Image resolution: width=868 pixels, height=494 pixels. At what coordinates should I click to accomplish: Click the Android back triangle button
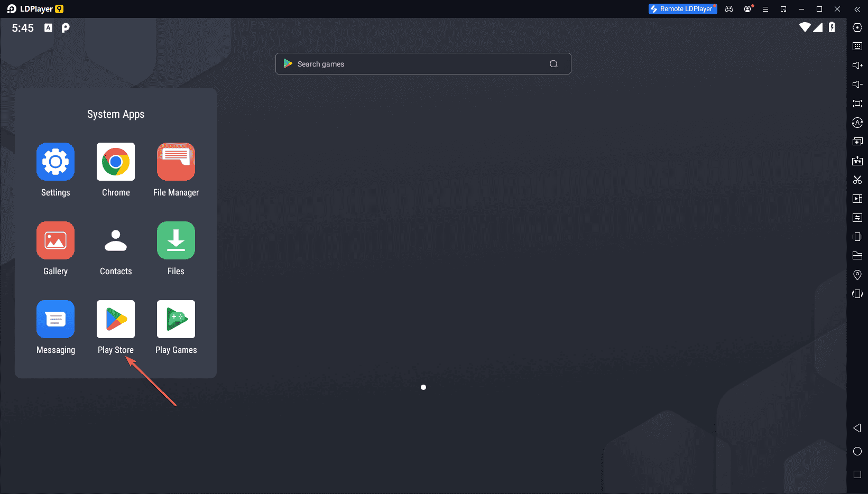tap(857, 428)
